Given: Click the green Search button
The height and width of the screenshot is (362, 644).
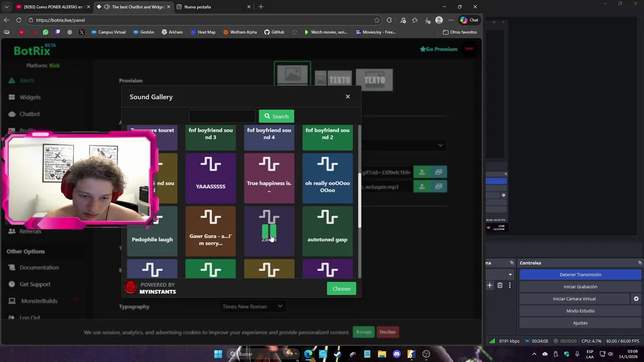Looking at the screenshot, I should pos(277,116).
